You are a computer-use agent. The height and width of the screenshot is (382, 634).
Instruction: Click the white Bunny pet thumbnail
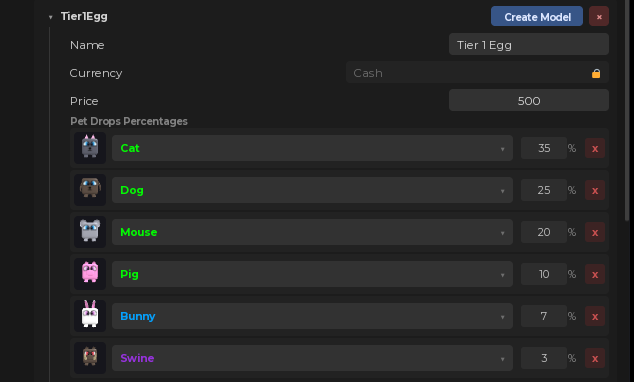pyautogui.click(x=90, y=316)
